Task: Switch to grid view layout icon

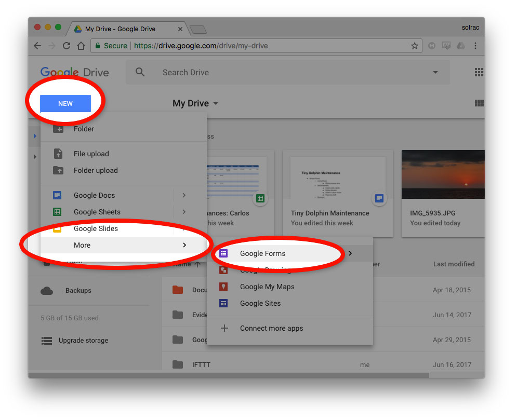Action: coord(479,103)
